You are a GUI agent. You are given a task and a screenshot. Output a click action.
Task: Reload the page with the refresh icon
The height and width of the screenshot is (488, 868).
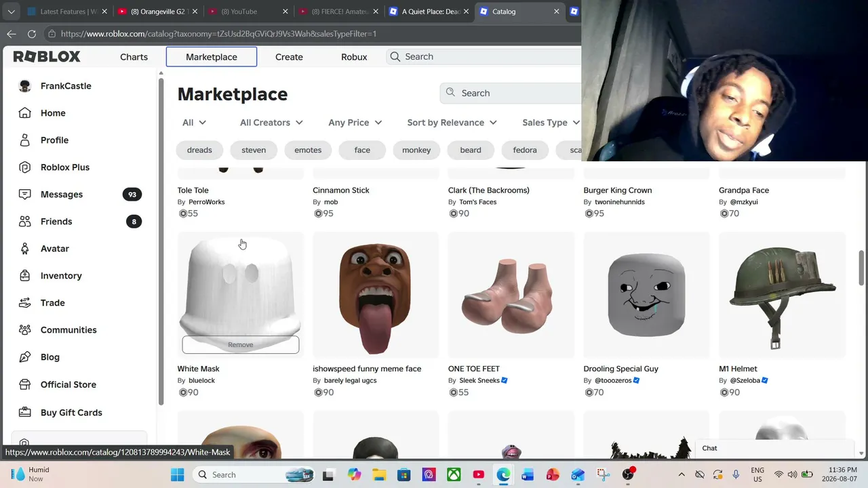[x=32, y=34]
